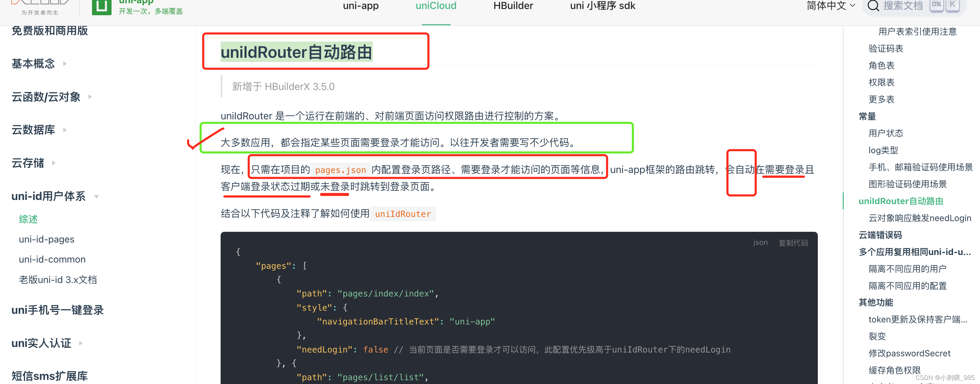Go to 修改passwordSecret in the outline
The image size is (980, 384).
coord(909,353)
